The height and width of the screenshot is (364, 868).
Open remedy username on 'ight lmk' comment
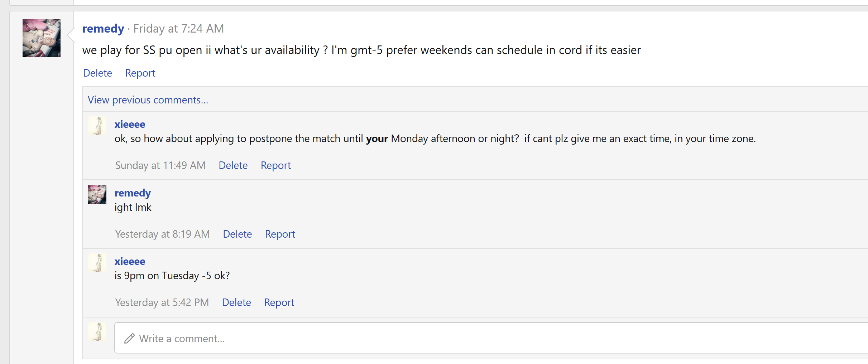click(x=133, y=193)
